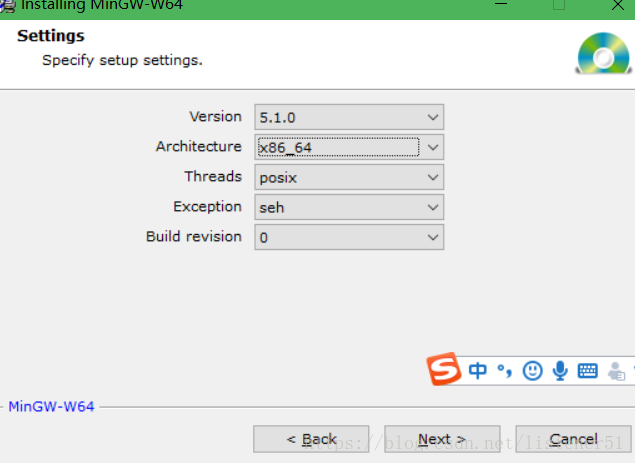Viewport: 635px width, 463px height.
Task: Cancel the MinGW-W64 installation
Action: 573,439
